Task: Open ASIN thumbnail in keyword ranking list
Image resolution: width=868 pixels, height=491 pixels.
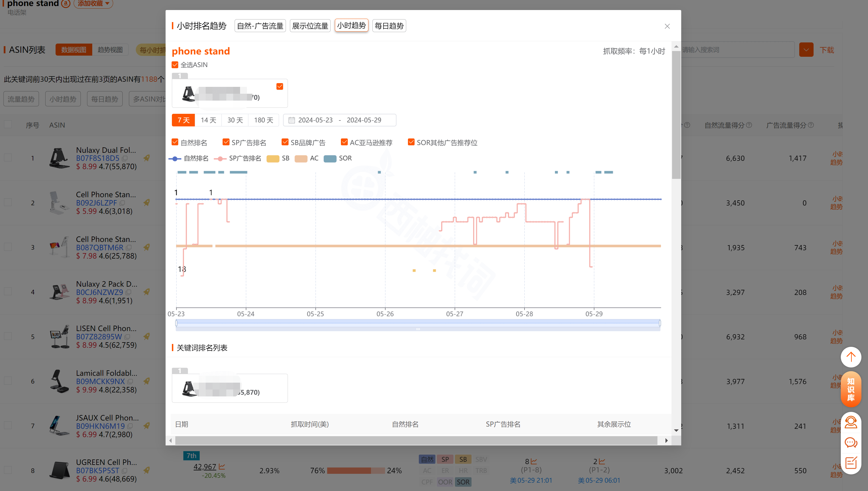Action: click(x=189, y=388)
